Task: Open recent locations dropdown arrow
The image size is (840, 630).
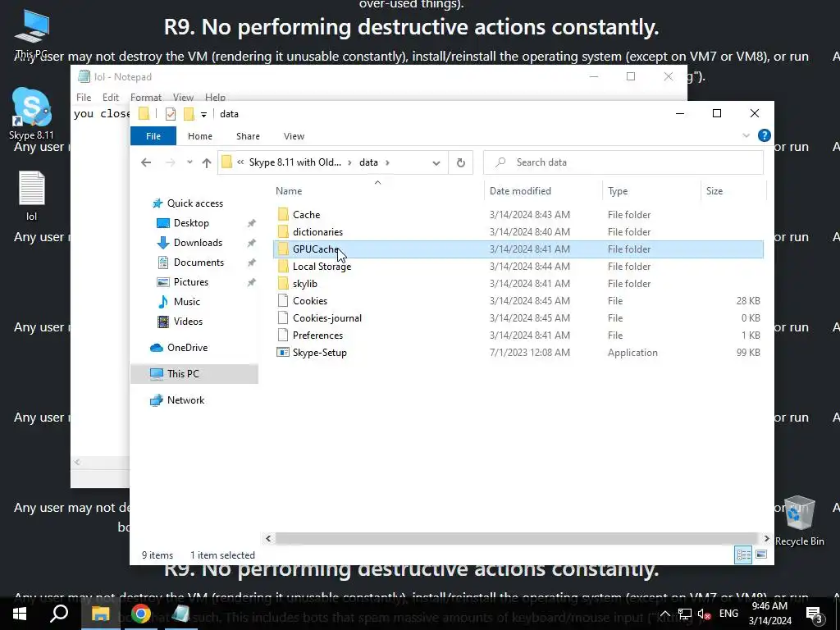Action: click(x=189, y=162)
